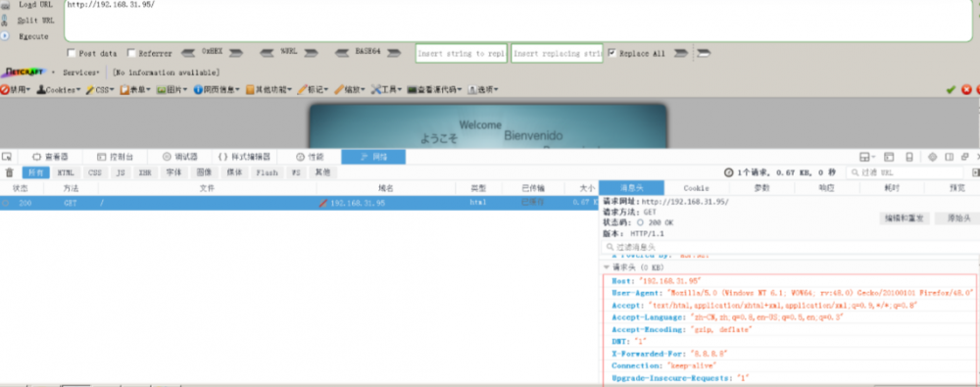Open the 消息头 (Headers) detail tab

tap(631, 187)
